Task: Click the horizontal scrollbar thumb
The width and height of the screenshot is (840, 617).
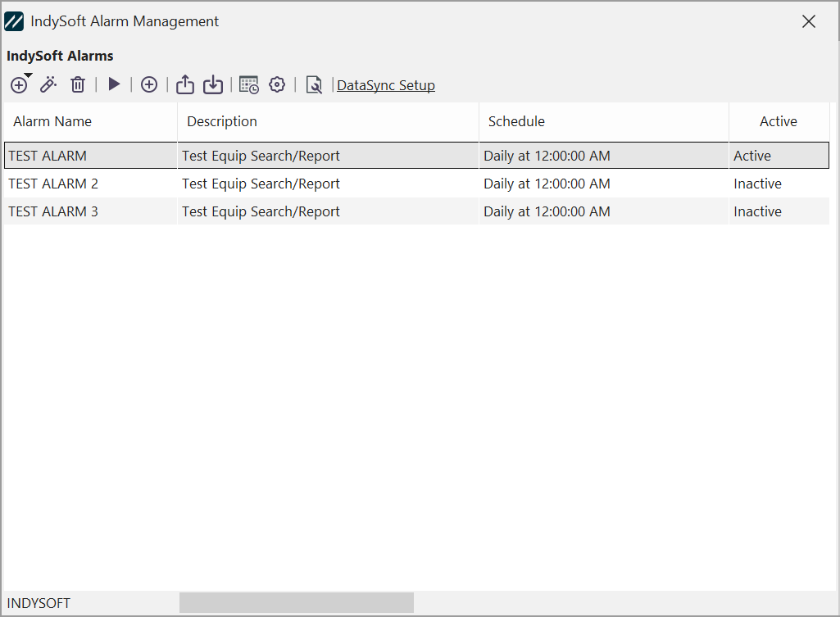Action: pyautogui.click(x=296, y=603)
